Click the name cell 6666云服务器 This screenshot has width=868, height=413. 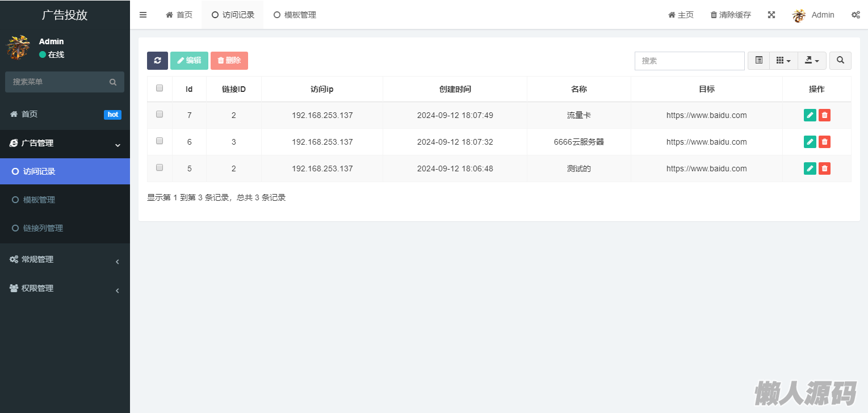point(579,142)
